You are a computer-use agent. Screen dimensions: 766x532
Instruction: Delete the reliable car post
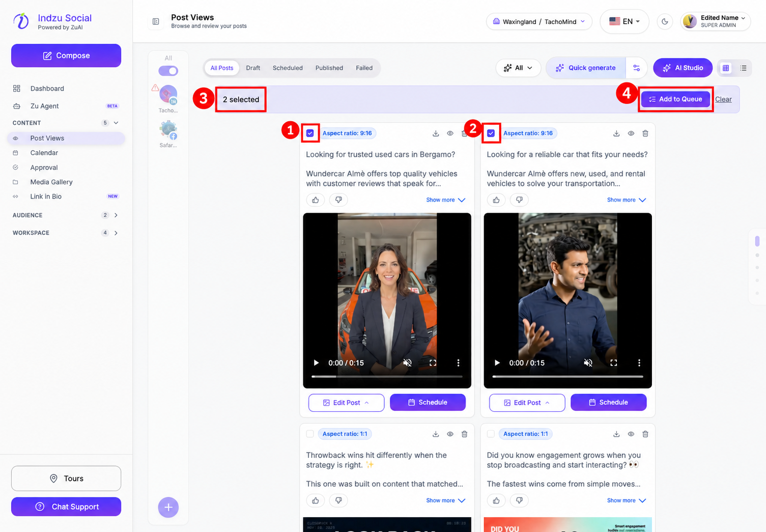pos(645,133)
